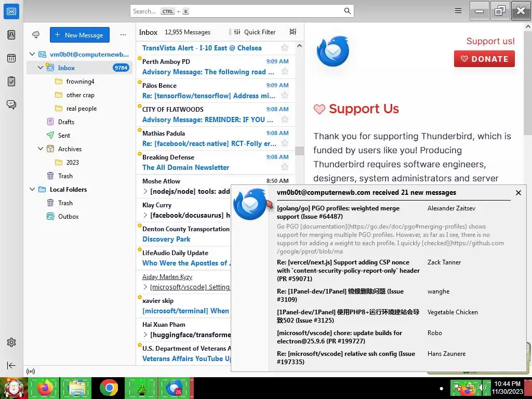The height and width of the screenshot is (399, 532).
Task: Click the search magnifier icon
Action: pyautogui.click(x=348, y=11)
